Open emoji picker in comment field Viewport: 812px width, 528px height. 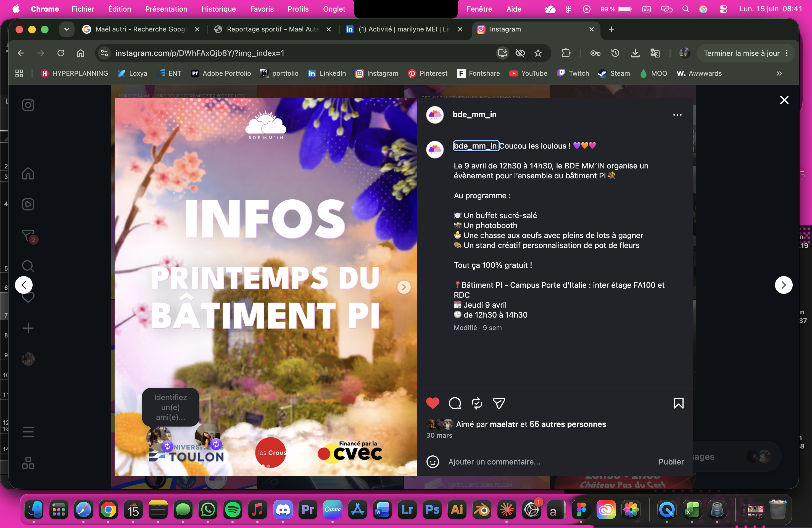point(433,462)
